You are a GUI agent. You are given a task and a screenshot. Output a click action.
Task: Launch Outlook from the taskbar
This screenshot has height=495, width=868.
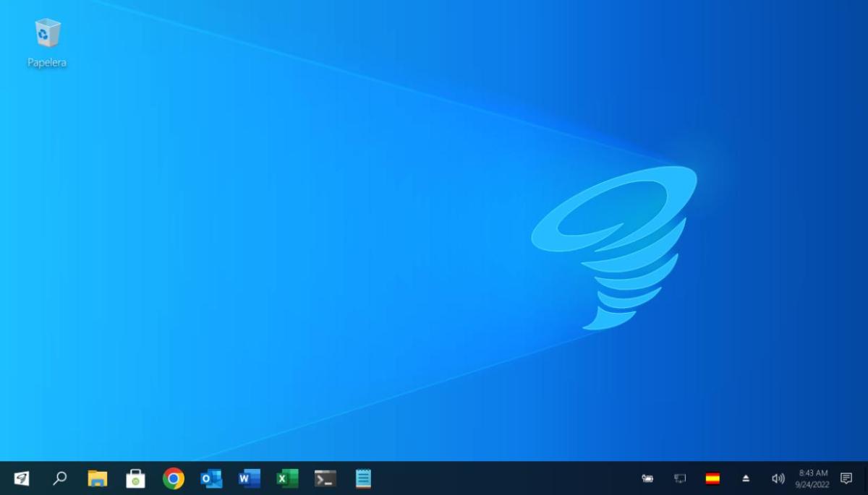[x=211, y=478]
